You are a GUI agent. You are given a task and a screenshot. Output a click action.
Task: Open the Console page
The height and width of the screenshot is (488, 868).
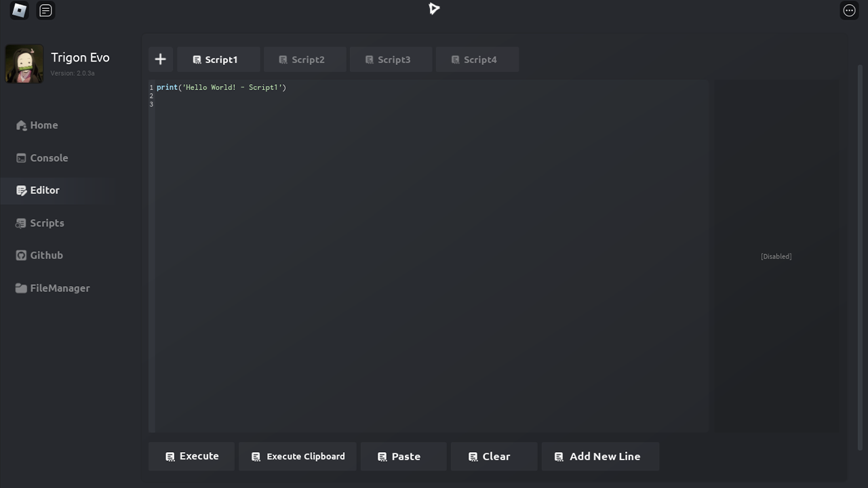tap(48, 158)
